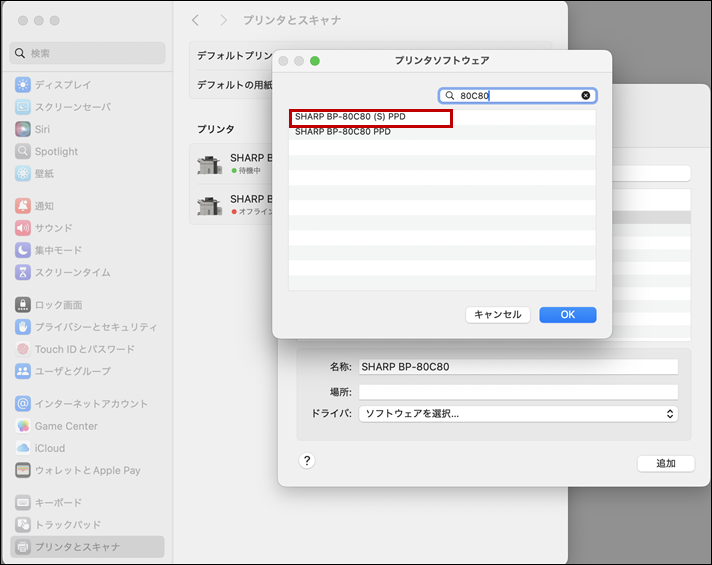Open the Internet Accounts @ icon
Viewport: 712px width, 565px height.
pyautogui.click(x=23, y=404)
